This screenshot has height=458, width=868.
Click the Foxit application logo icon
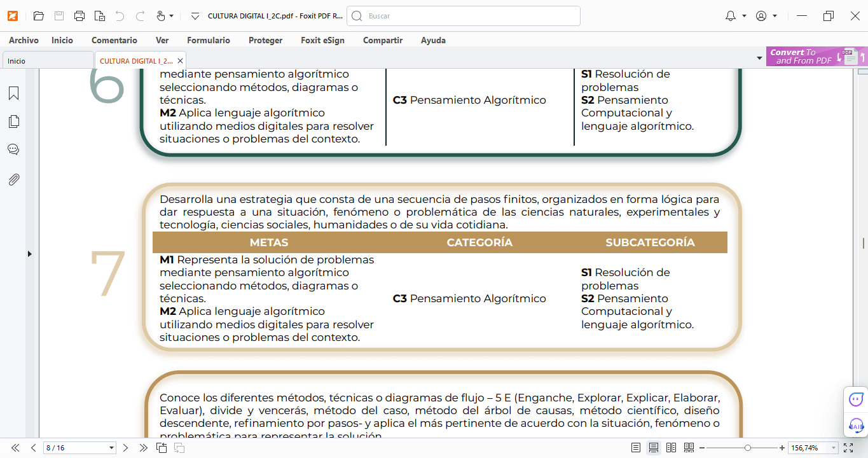click(13, 16)
